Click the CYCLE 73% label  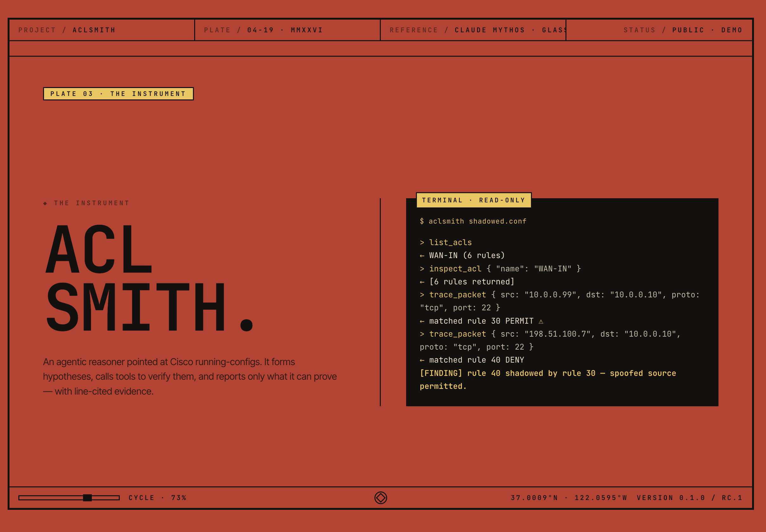pyautogui.click(x=157, y=498)
